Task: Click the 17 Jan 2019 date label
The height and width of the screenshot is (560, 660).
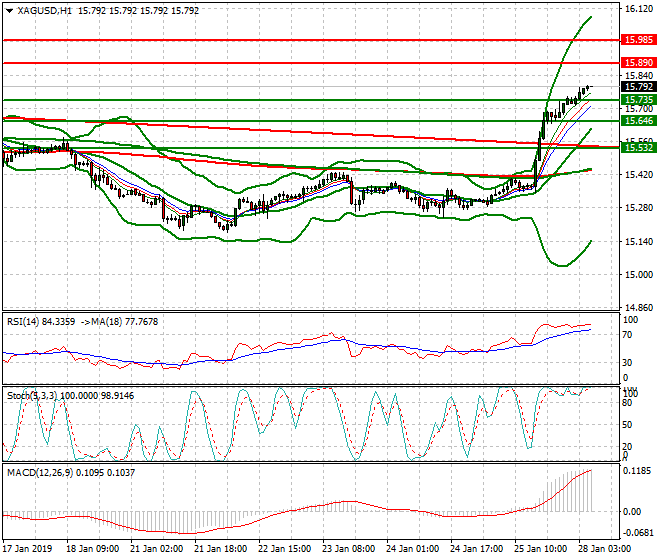Action: [27, 550]
